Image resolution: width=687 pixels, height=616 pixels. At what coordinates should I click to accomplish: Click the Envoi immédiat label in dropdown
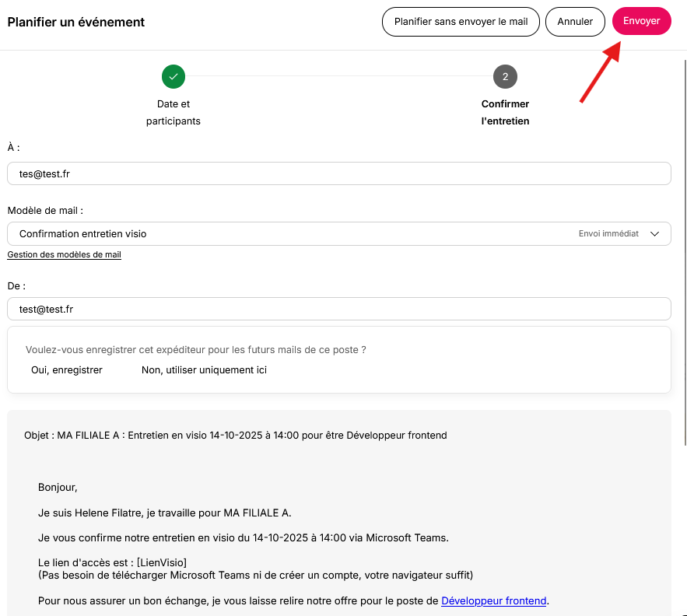608,233
